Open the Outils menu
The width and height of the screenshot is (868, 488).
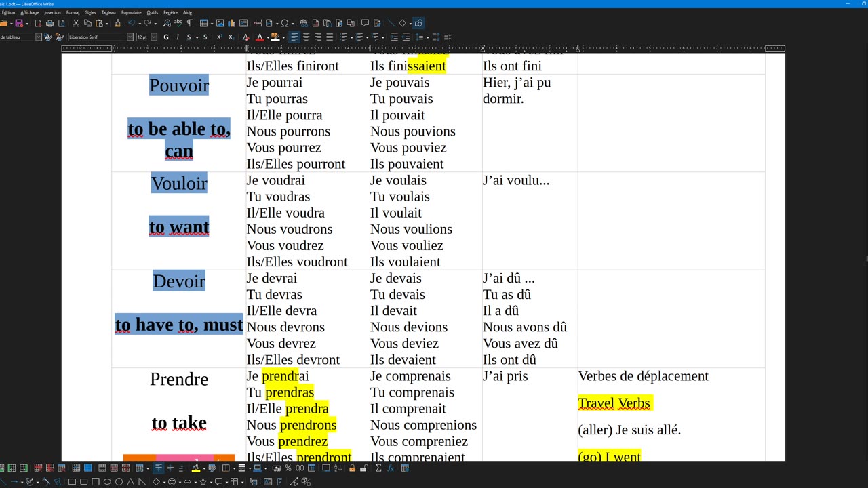[152, 12]
